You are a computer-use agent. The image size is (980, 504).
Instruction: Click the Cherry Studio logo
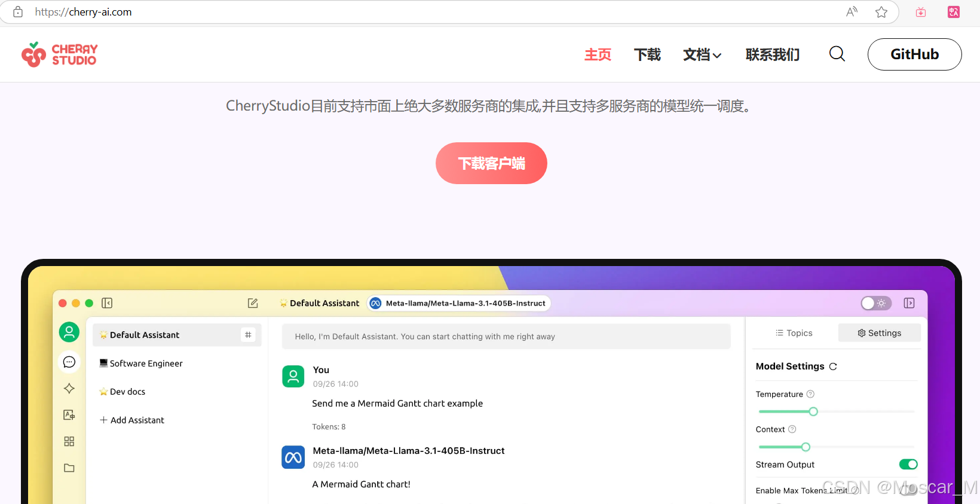(59, 54)
